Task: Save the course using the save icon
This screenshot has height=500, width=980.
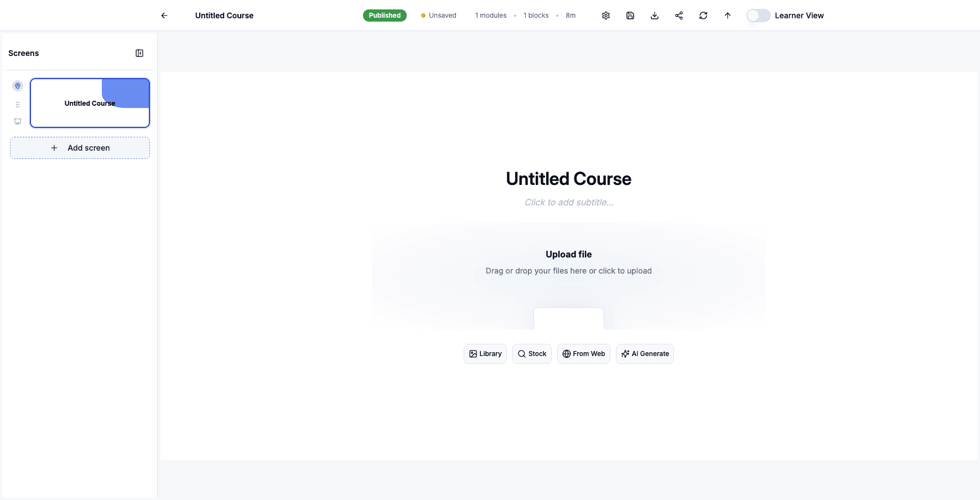Action: 630,15
